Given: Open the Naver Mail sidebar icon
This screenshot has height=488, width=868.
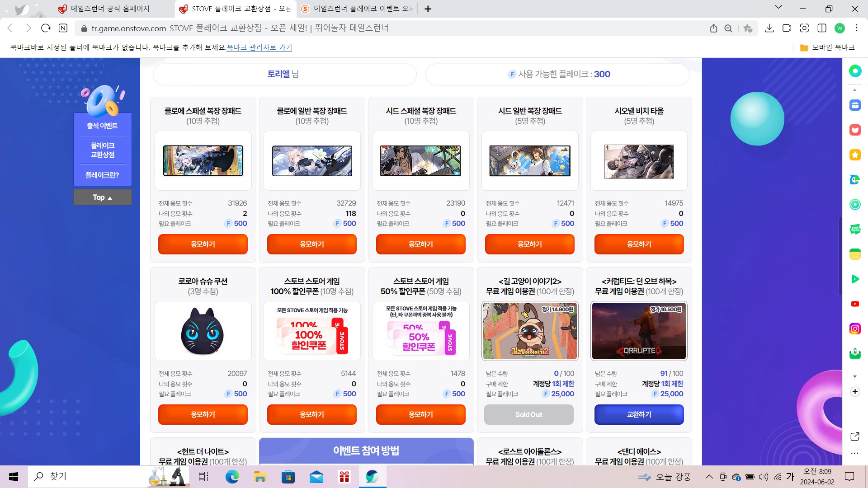Looking at the screenshot, I should [855, 353].
